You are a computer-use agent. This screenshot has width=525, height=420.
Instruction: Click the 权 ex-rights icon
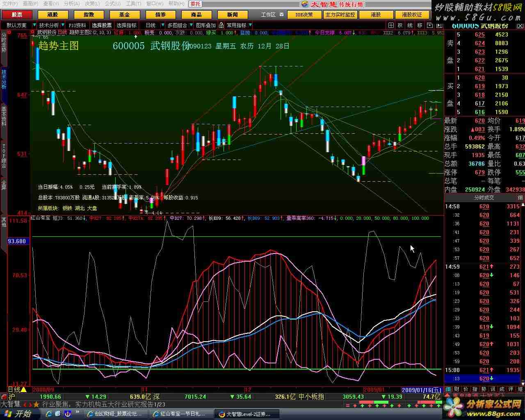click(x=400, y=25)
